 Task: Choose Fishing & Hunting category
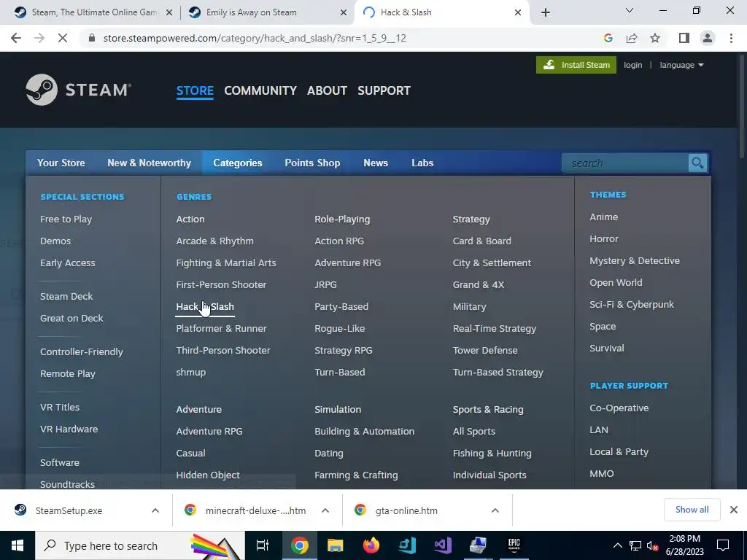pyautogui.click(x=492, y=454)
